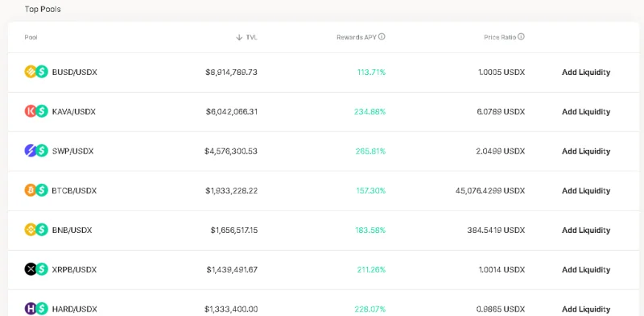The height and width of the screenshot is (316, 644).
Task: Add liquidity to the XRPB/USDX pool
Action: [x=586, y=269]
